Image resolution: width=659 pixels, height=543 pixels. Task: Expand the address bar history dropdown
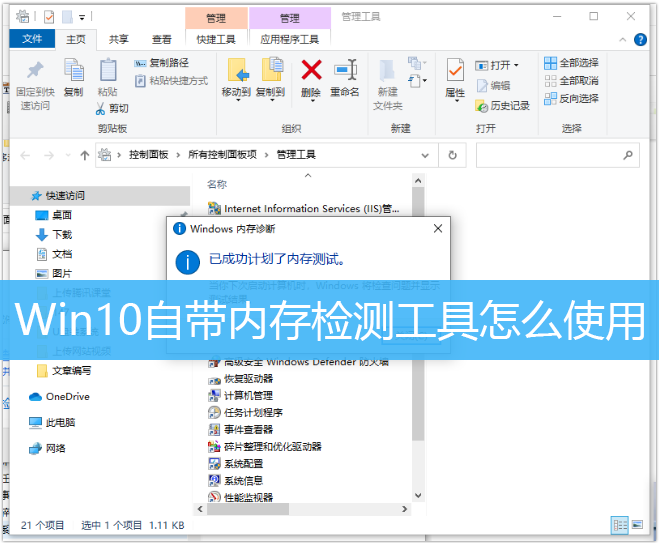click(x=428, y=155)
